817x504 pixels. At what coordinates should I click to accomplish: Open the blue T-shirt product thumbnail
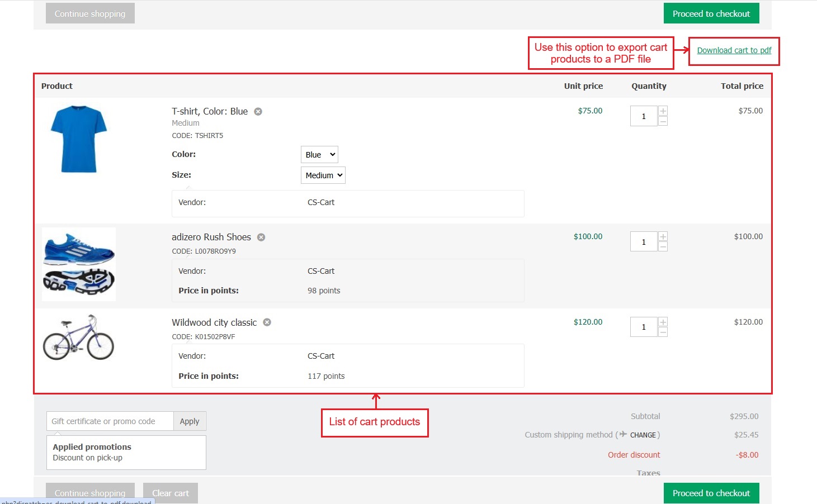[79, 139]
